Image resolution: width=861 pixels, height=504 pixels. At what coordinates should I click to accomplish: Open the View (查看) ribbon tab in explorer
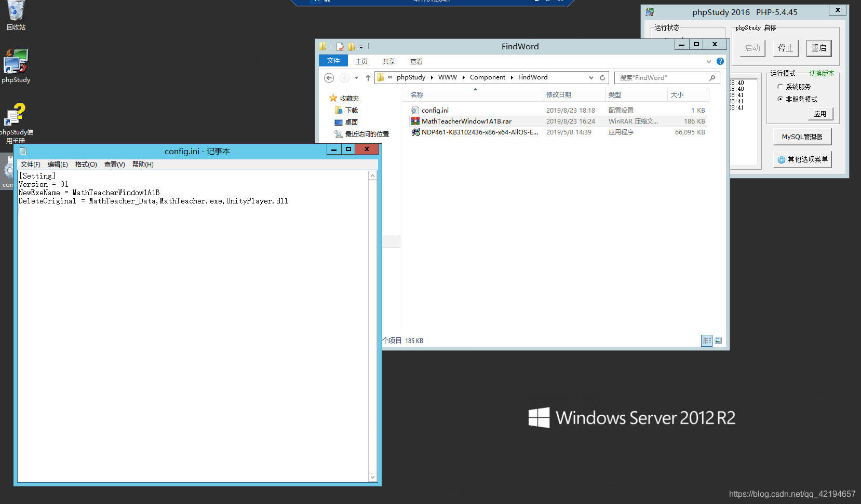416,61
